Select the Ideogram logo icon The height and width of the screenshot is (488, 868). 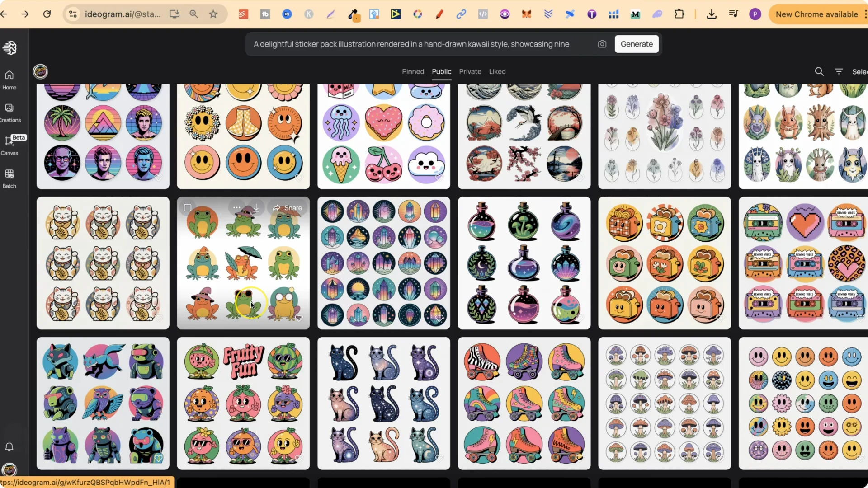click(x=9, y=47)
